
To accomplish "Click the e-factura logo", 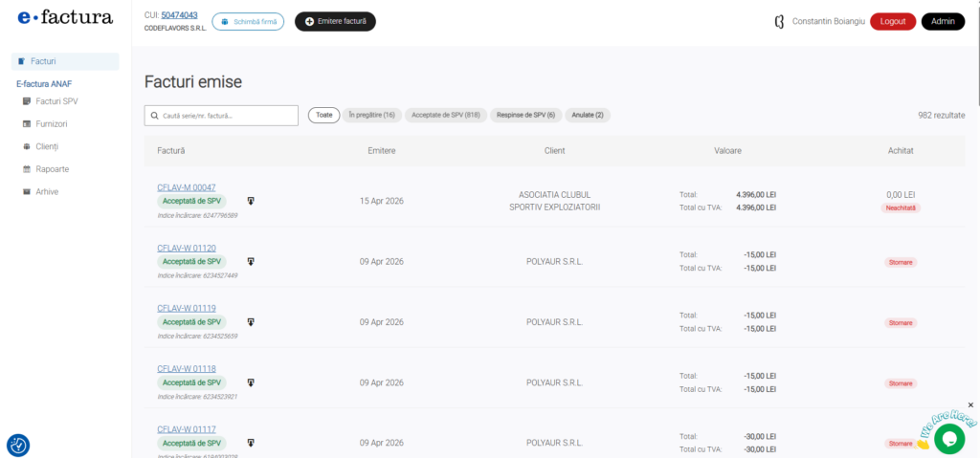I will point(65,18).
